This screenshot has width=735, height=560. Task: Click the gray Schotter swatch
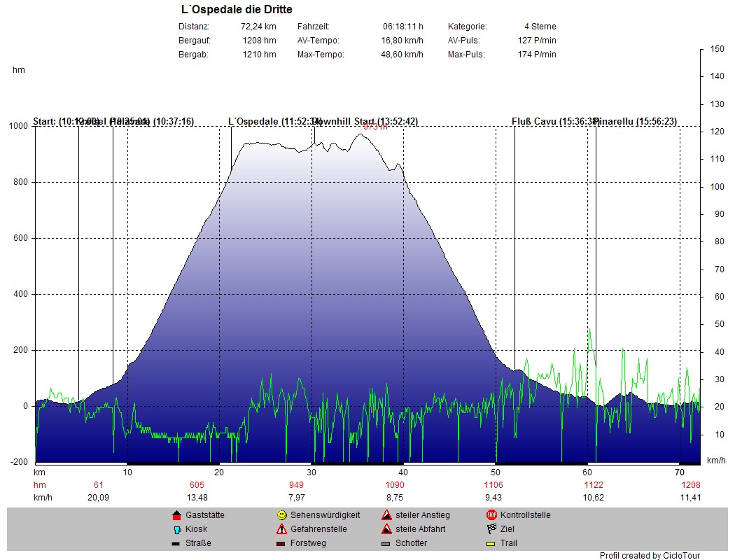(386, 543)
